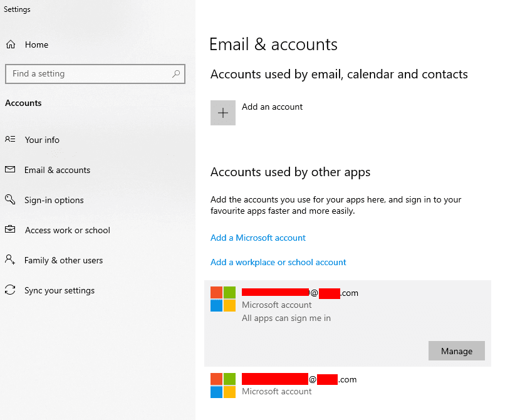Viewport: 515px width, 420px height.
Task: Click the plus icon to add an account
Action: click(x=223, y=113)
